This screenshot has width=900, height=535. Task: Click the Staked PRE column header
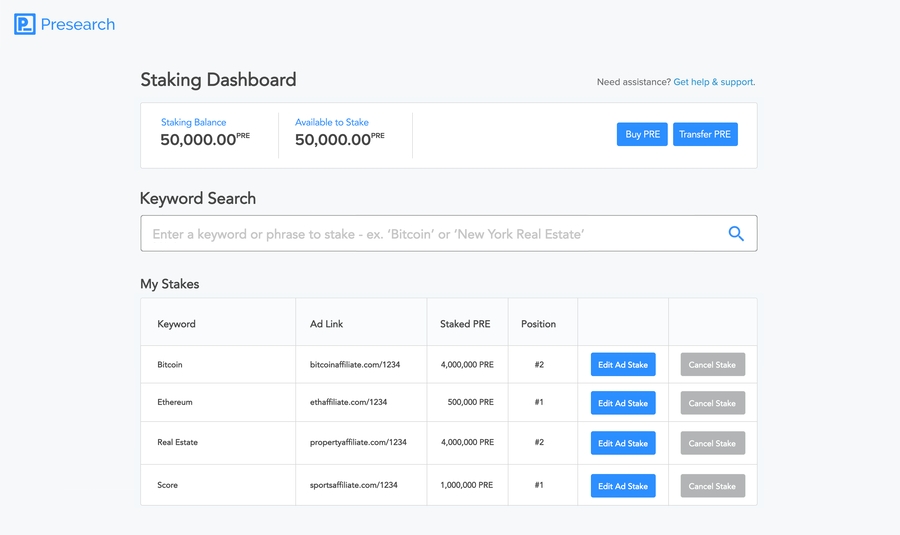click(465, 324)
